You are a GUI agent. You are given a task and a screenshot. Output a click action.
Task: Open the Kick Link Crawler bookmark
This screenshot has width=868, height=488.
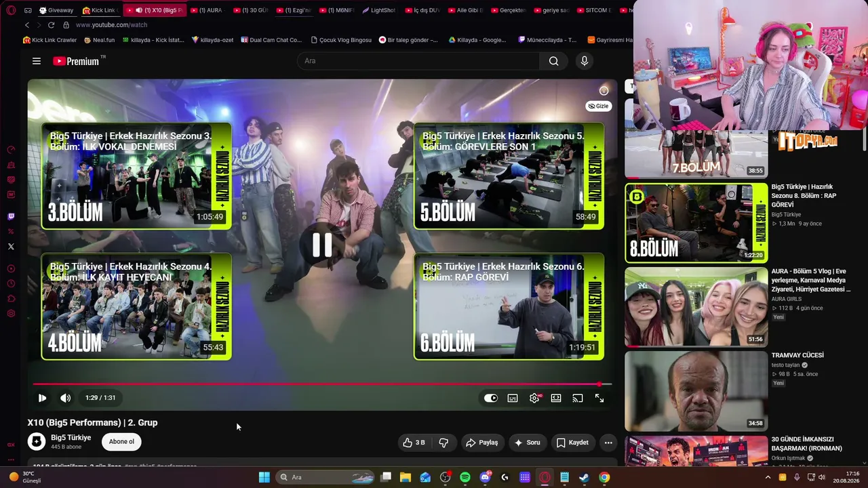pyautogui.click(x=50, y=40)
